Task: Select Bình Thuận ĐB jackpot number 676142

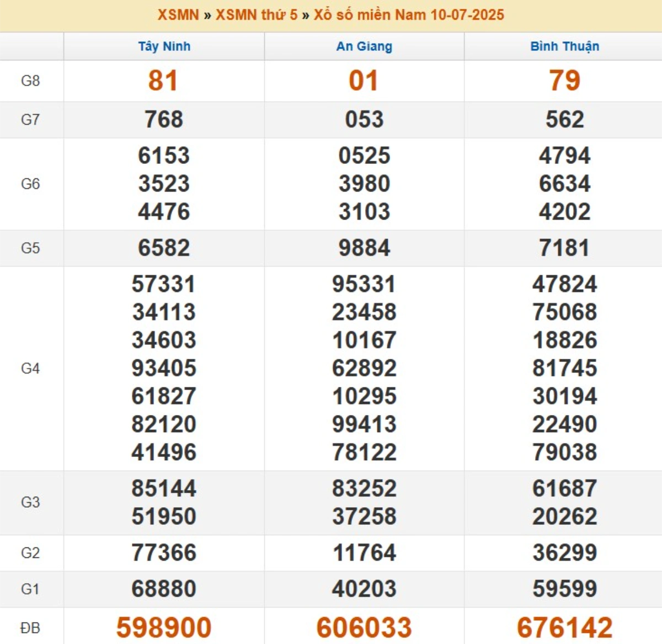Action: click(x=565, y=628)
